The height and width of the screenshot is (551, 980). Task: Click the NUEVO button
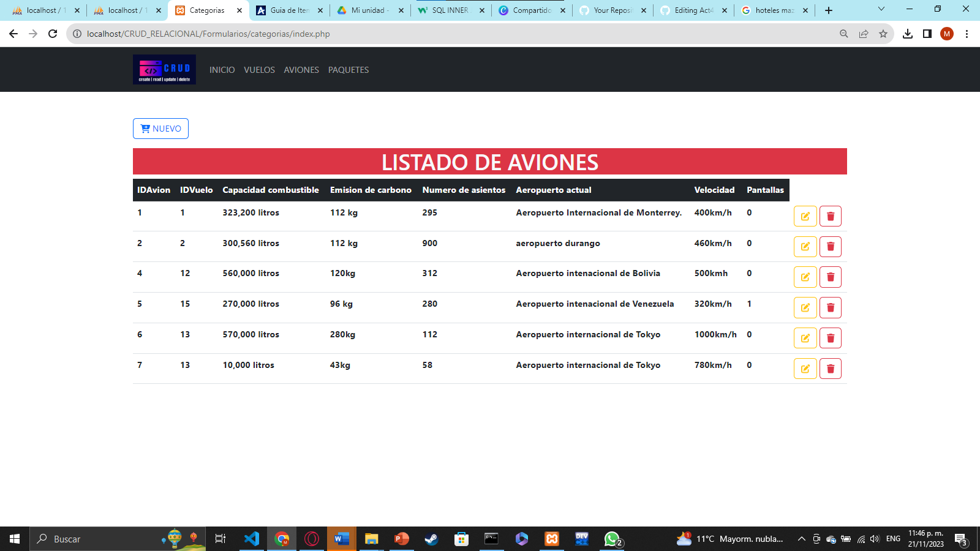point(160,129)
